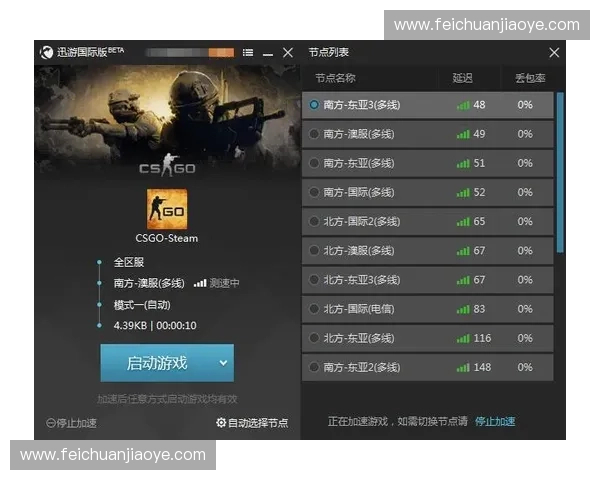Sort by 延迟 column header
The width and height of the screenshot is (600, 480).
(x=462, y=78)
